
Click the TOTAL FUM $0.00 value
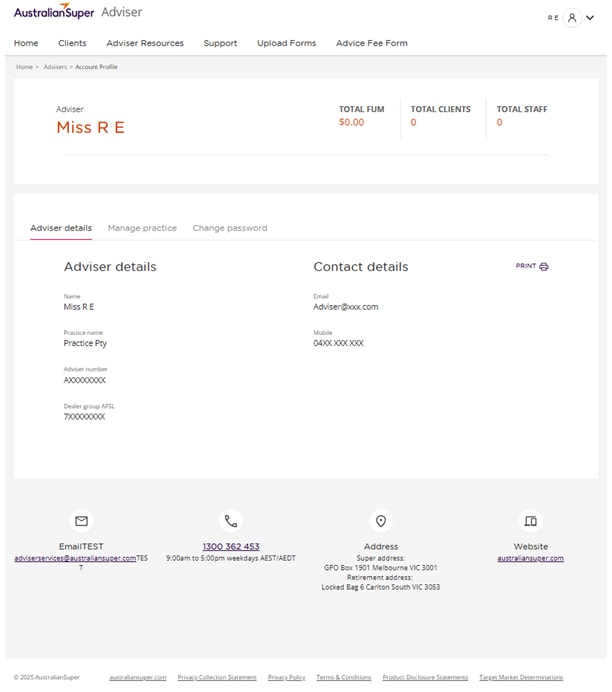[x=351, y=122]
